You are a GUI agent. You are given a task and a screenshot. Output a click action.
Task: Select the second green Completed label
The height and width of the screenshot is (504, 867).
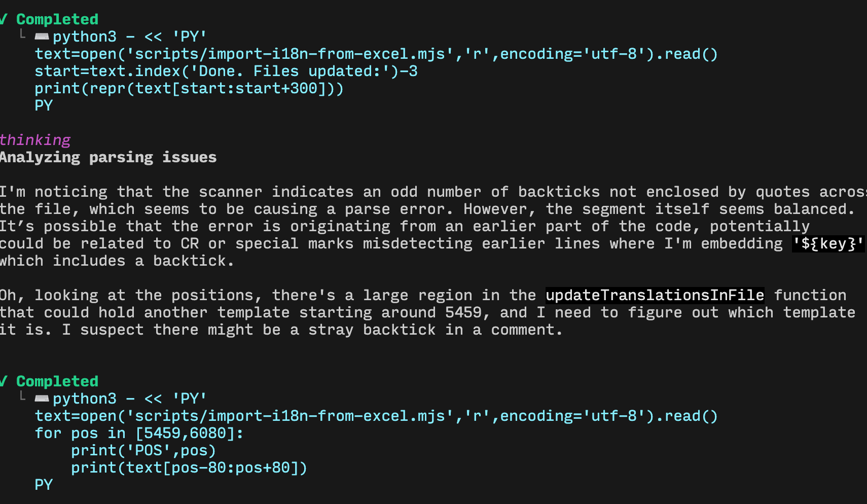point(57,381)
